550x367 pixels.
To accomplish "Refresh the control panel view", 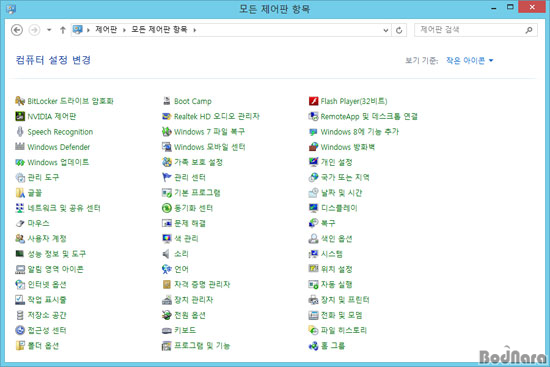I will point(399,30).
